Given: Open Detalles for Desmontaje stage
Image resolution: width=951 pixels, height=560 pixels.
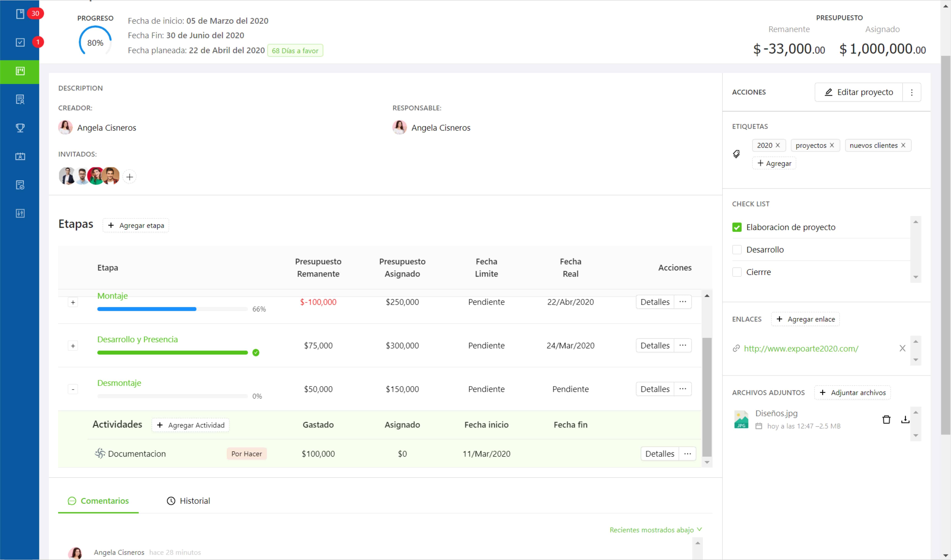Looking at the screenshot, I should pyautogui.click(x=655, y=389).
